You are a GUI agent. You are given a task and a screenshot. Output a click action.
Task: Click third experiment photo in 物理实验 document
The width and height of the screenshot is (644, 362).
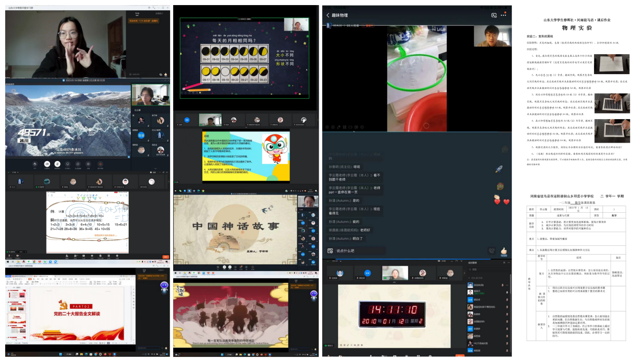(x=611, y=130)
